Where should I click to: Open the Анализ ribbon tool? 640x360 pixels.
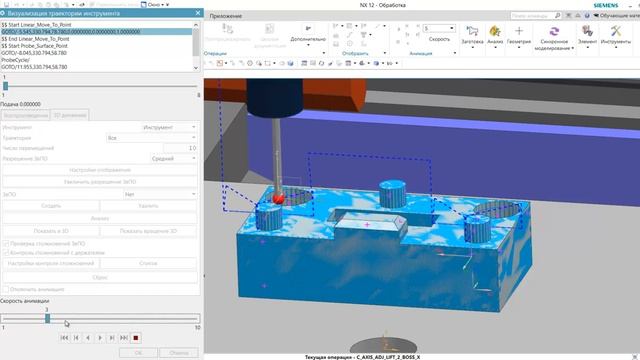pos(495,36)
